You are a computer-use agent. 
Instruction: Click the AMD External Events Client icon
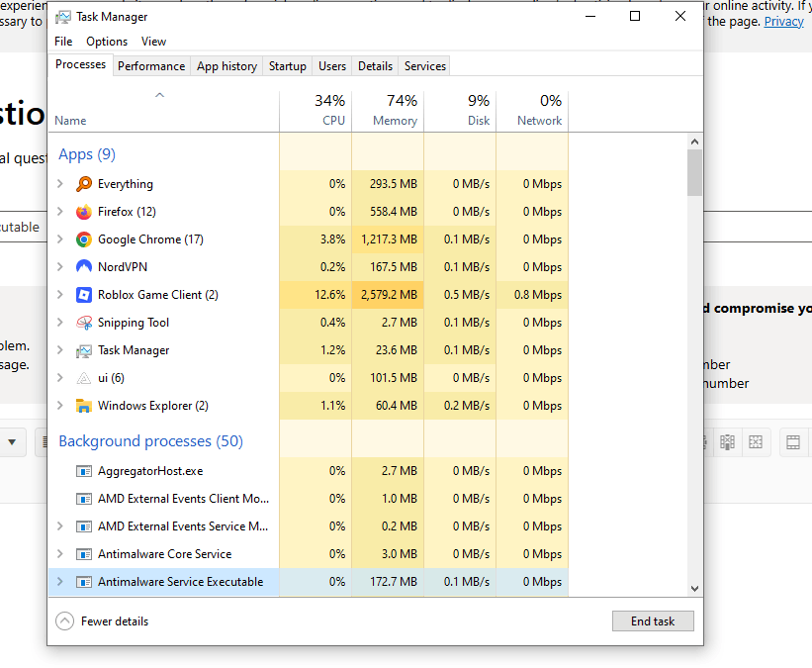[84, 499]
